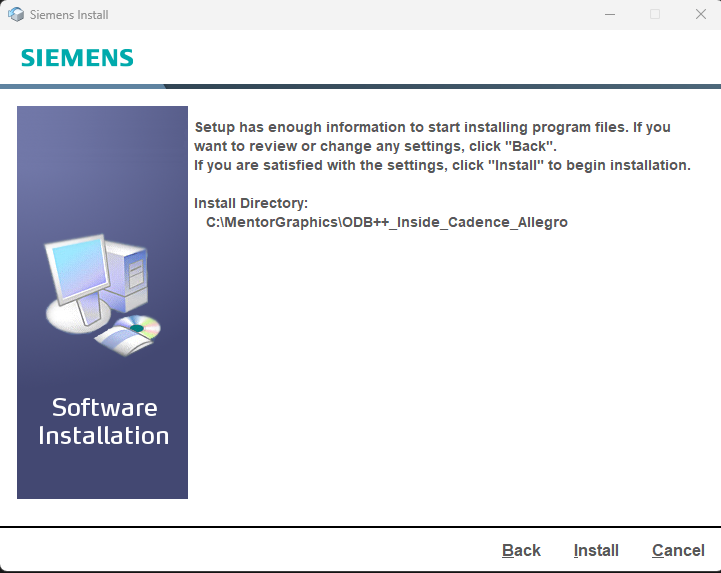
Task: Click the "Software Installation" banner text
Action: [104, 421]
